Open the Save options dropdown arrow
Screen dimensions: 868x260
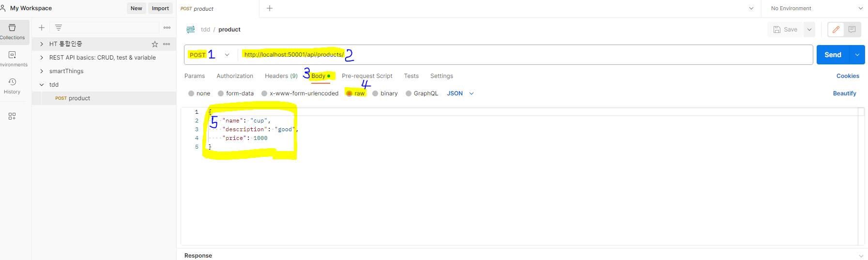point(809,30)
